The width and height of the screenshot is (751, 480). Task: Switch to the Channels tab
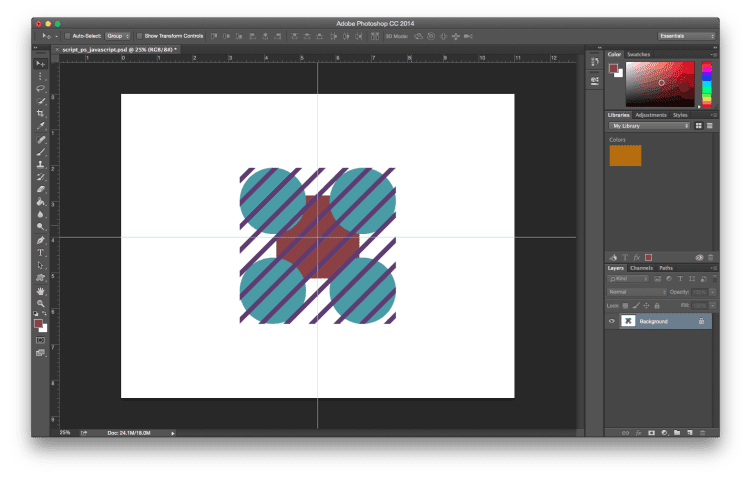tap(641, 268)
